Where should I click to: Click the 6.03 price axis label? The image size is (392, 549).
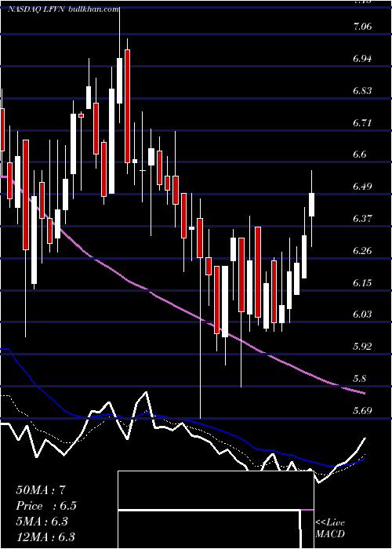[362, 314]
